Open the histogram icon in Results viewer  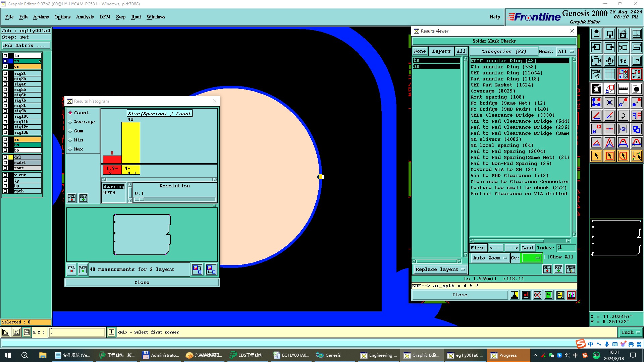571,295
